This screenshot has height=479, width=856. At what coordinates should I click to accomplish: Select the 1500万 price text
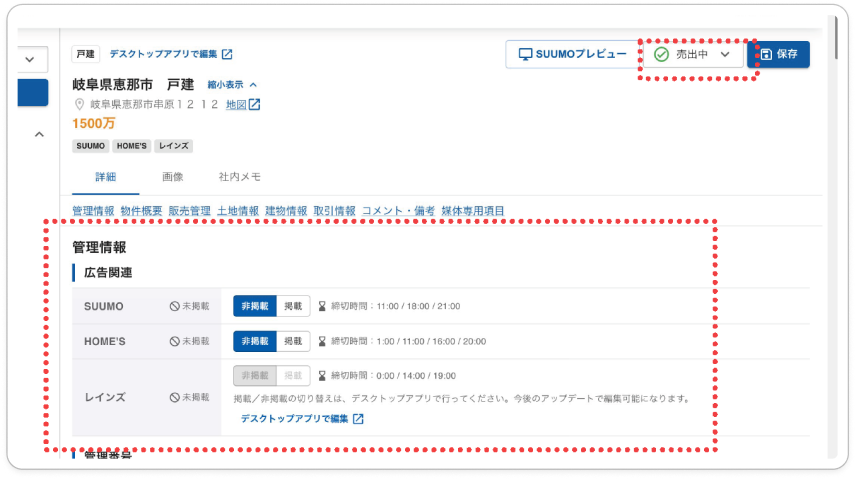tap(93, 123)
